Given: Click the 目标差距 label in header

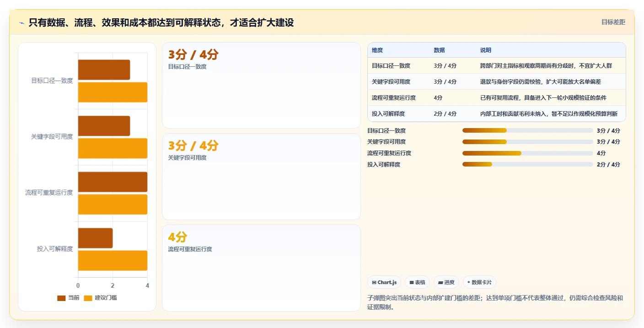Looking at the screenshot, I should [x=613, y=22].
